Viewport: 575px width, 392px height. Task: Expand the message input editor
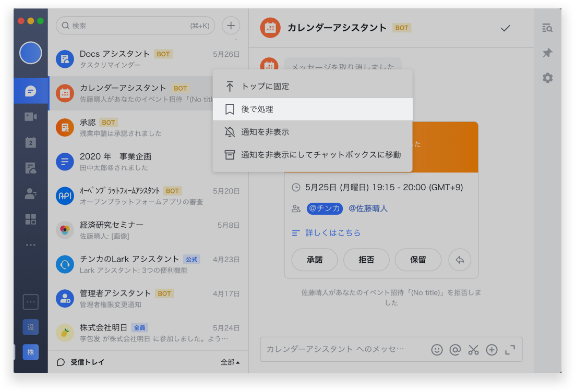tap(510, 350)
